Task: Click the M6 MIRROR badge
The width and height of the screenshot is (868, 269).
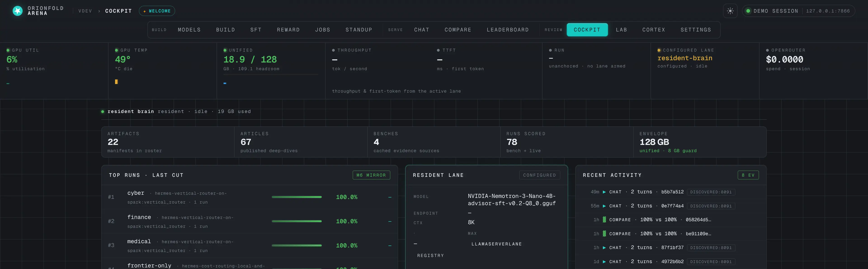Action: (x=371, y=175)
